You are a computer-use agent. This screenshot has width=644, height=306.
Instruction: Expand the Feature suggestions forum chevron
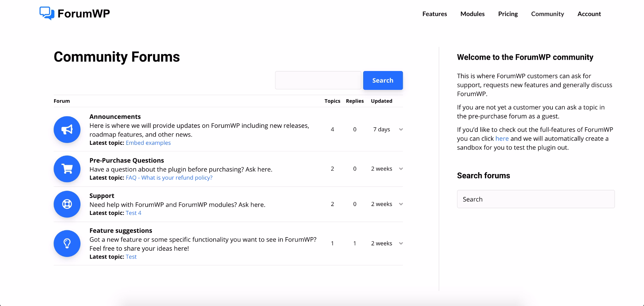point(401,243)
